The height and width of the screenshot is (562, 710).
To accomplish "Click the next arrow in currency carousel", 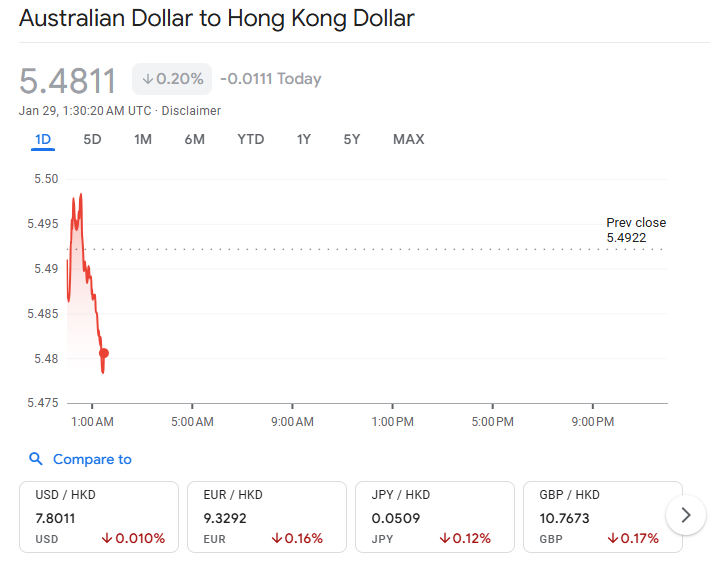I will [685, 516].
